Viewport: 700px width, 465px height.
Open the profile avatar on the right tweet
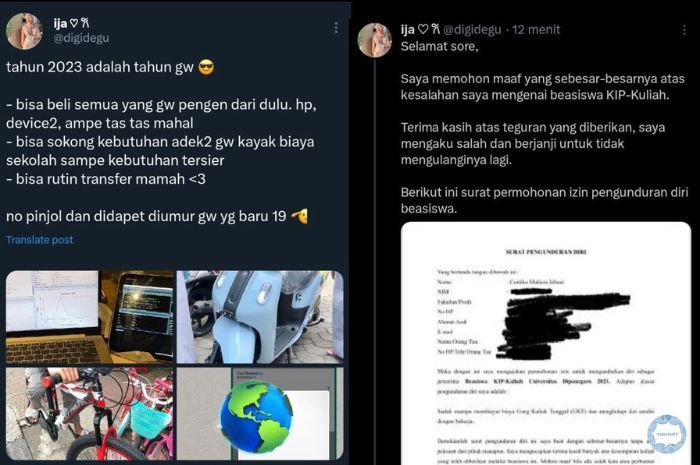click(x=375, y=40)
